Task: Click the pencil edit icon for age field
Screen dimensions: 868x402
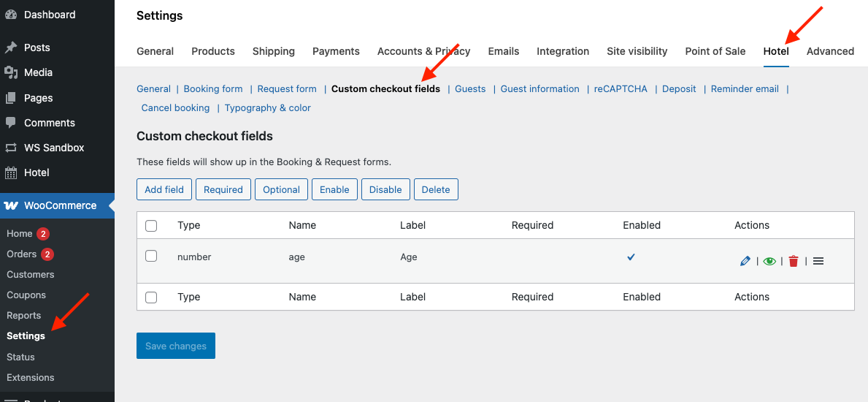Action: pos(745,261)
